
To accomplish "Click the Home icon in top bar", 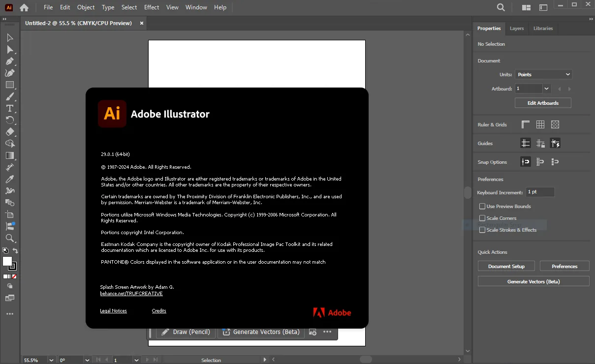I will point(24,7).
